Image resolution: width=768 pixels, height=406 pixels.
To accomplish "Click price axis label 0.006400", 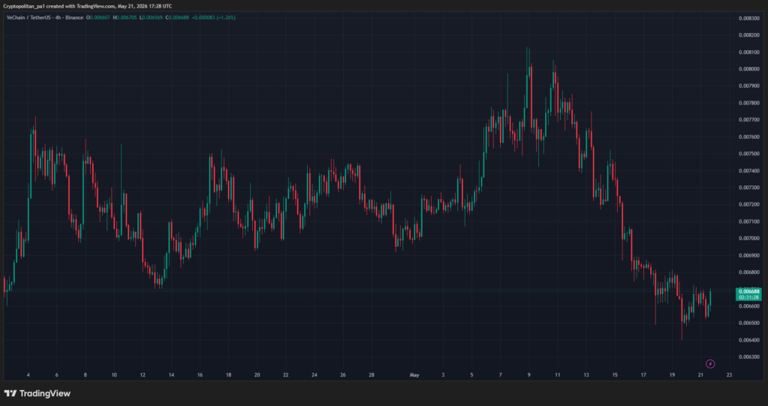I will pos(748,340).
